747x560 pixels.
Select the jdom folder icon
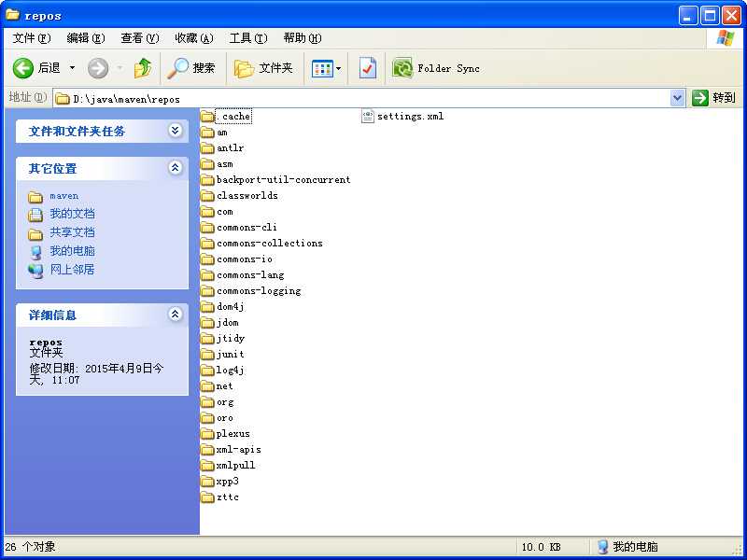(207, 323)
